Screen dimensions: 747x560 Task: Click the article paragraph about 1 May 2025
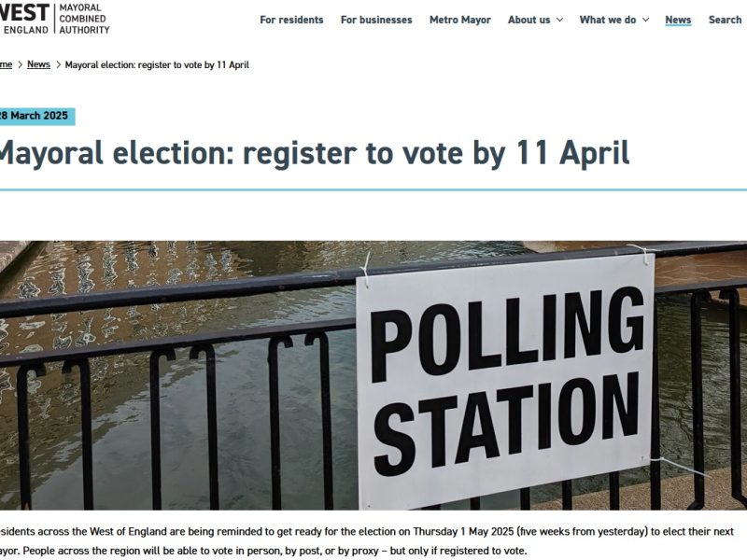[x=367, y=541]
